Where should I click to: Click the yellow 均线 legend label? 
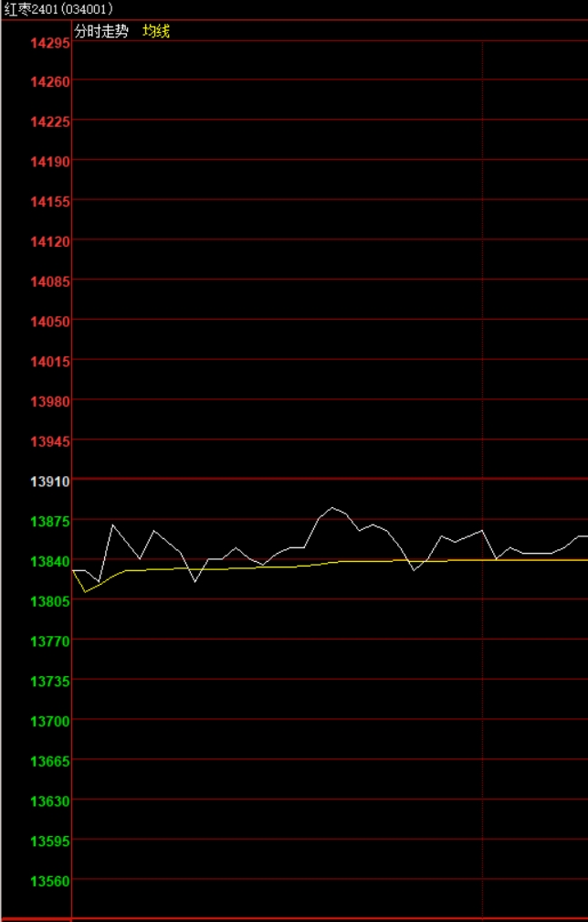(x=156, y=31)
